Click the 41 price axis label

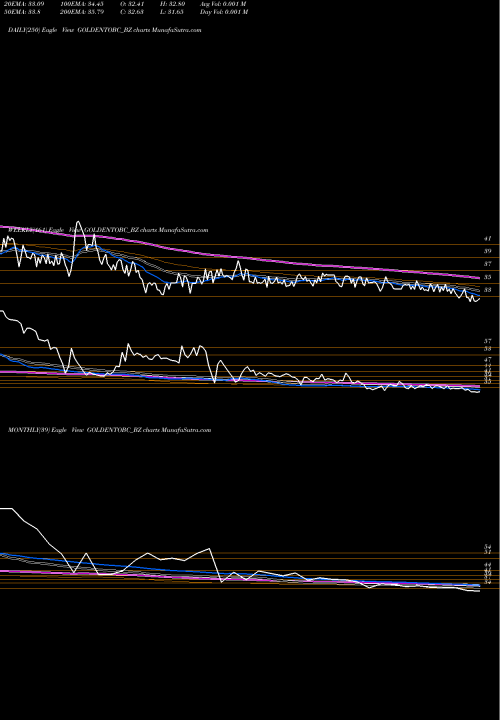(x=488, y=238)
